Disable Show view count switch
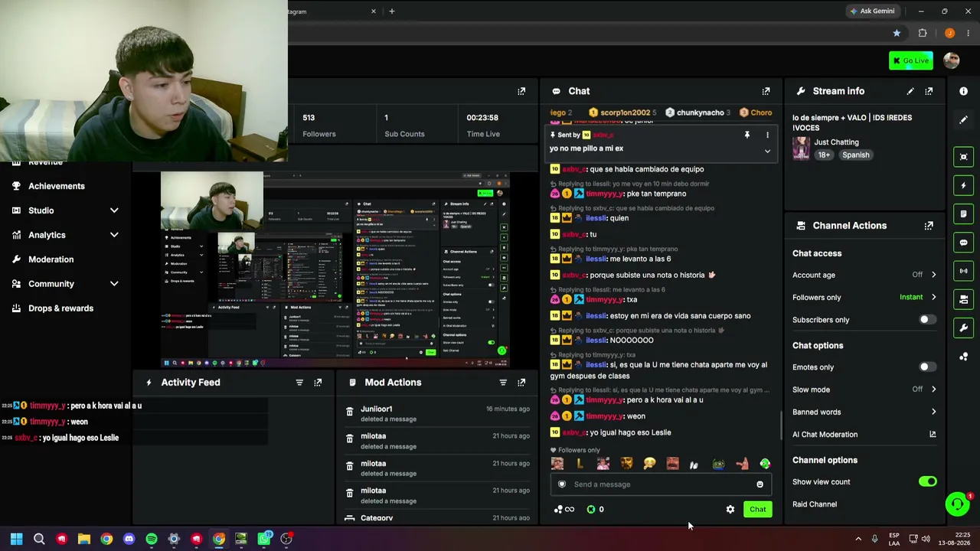Viewport: 980px width, 551px height. point(927,482)
